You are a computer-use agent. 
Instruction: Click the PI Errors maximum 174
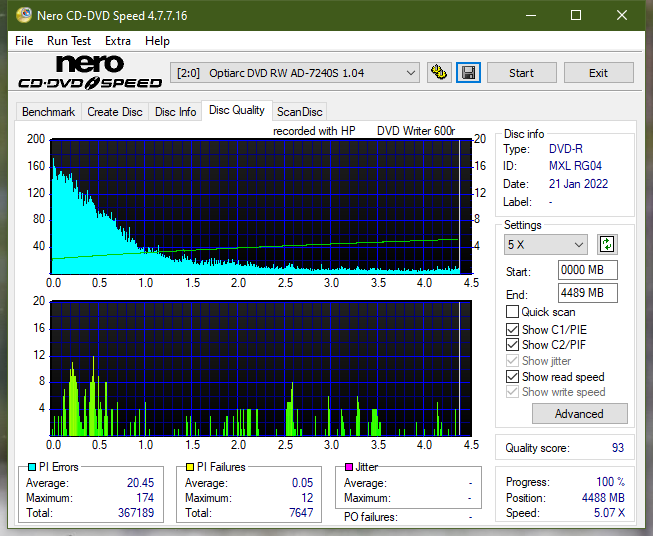coord(145,498)
